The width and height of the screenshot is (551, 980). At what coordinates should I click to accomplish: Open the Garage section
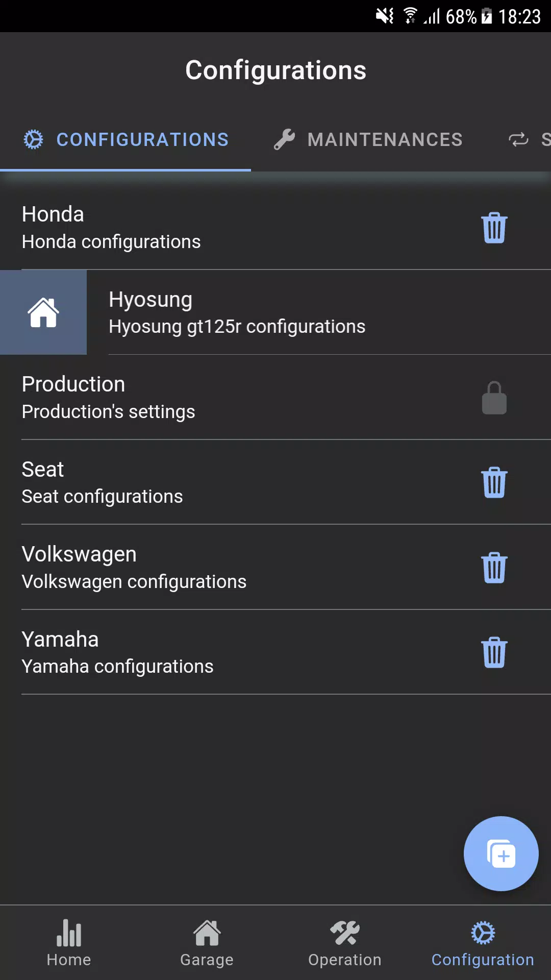[x=207, y=943]
